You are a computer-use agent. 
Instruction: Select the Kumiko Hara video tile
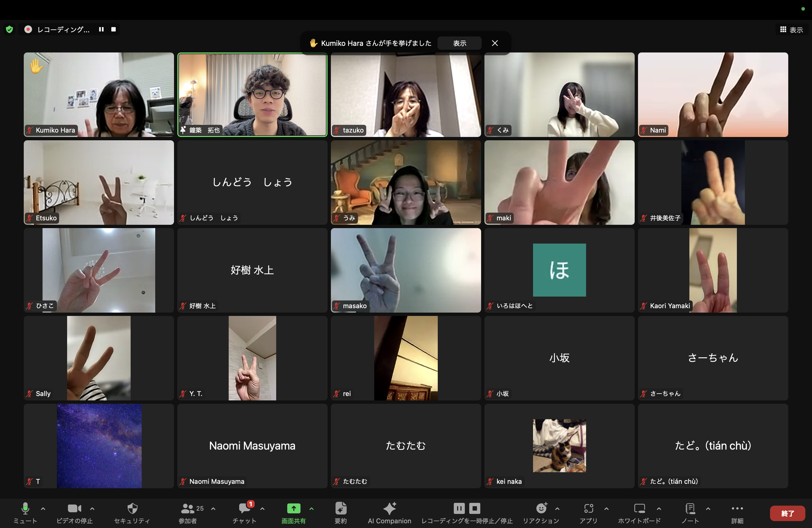99,94
